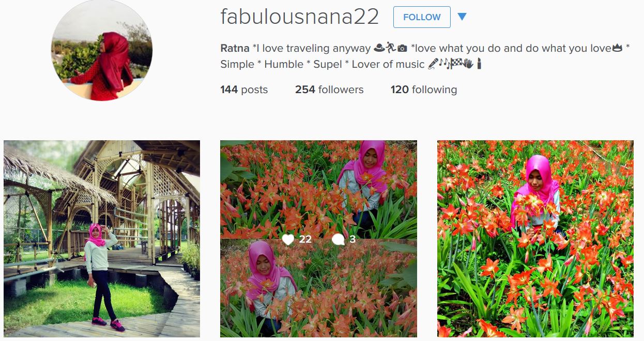The width and height of the screenshot is (644, 341).
Task: Open the 254 followers list
Action: tap(329, 90)
